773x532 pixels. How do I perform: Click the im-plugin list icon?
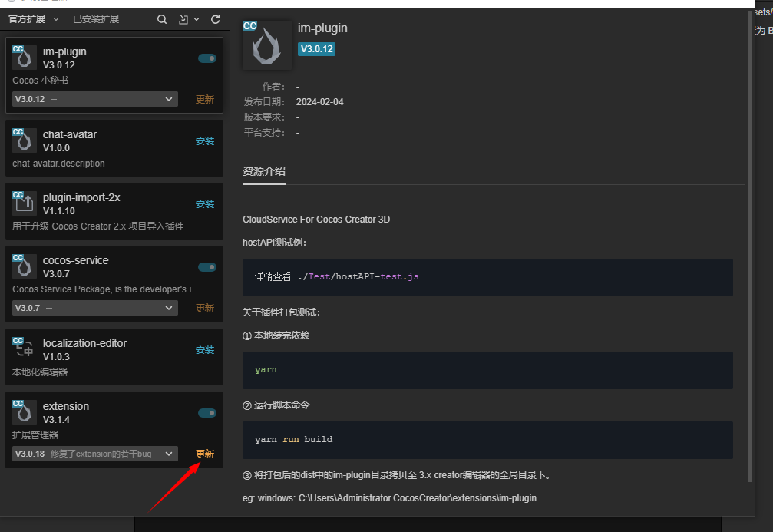point(24,58)
